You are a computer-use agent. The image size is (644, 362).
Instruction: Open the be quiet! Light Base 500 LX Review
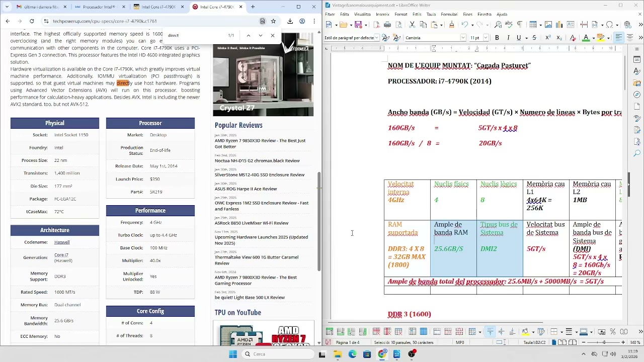pyautogui.click(x=250, y=298)
